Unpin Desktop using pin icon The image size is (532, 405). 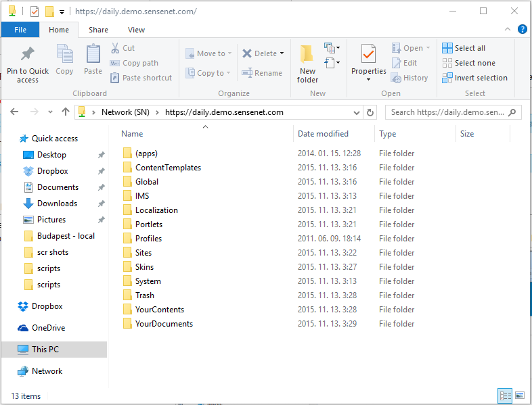[101, 155]
